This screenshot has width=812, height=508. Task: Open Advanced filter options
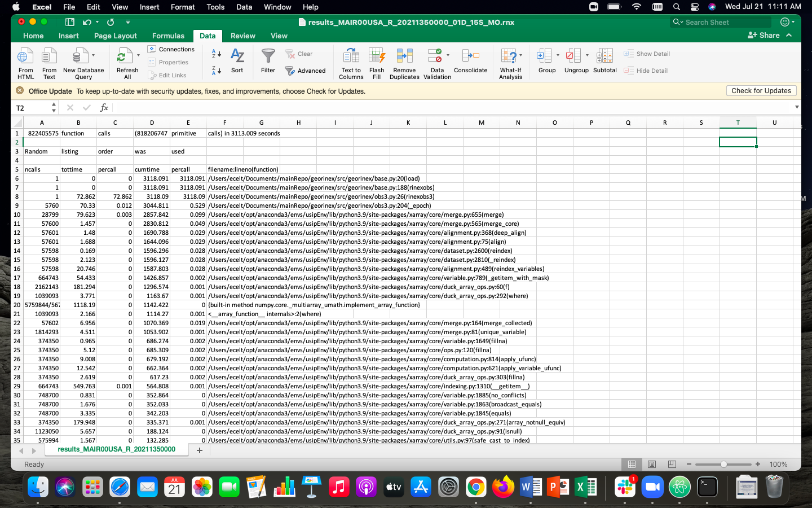tap(305, 71)
